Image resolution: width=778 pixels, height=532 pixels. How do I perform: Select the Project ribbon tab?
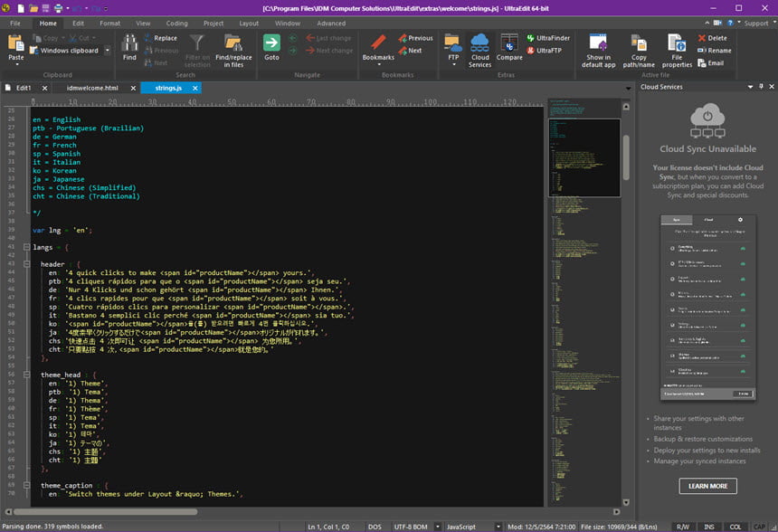coord(213,24)
